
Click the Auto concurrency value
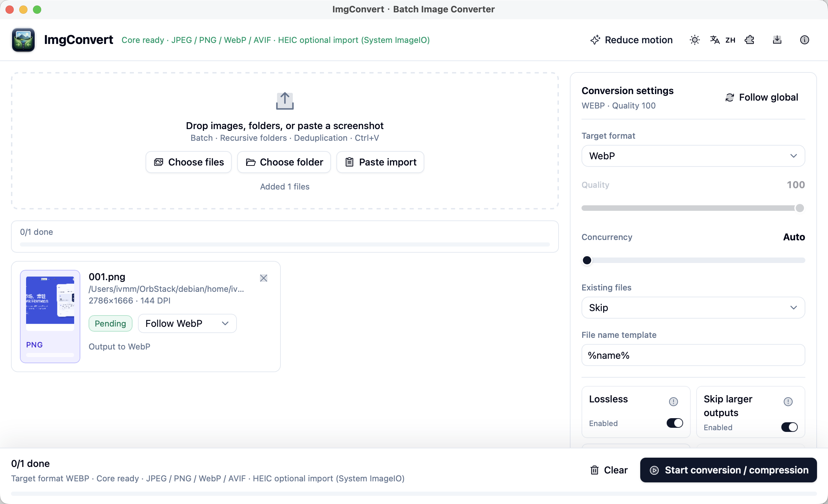click(x=794, y=237)
